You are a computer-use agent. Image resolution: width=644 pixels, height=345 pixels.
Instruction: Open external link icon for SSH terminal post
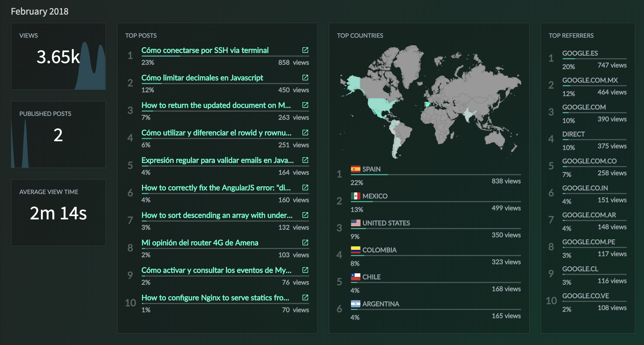(305, 50)
